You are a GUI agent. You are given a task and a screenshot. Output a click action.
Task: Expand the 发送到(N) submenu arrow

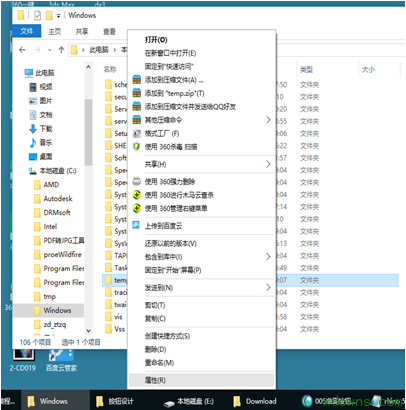[x=268, y=287]
